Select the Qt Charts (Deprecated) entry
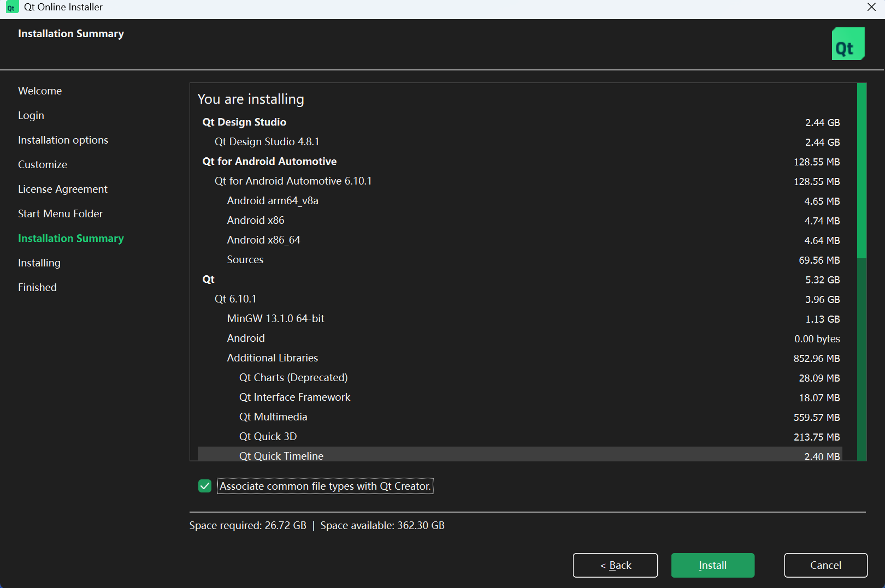Image resolution: width=885 pixels, height=588 pixels. [520, 378]
